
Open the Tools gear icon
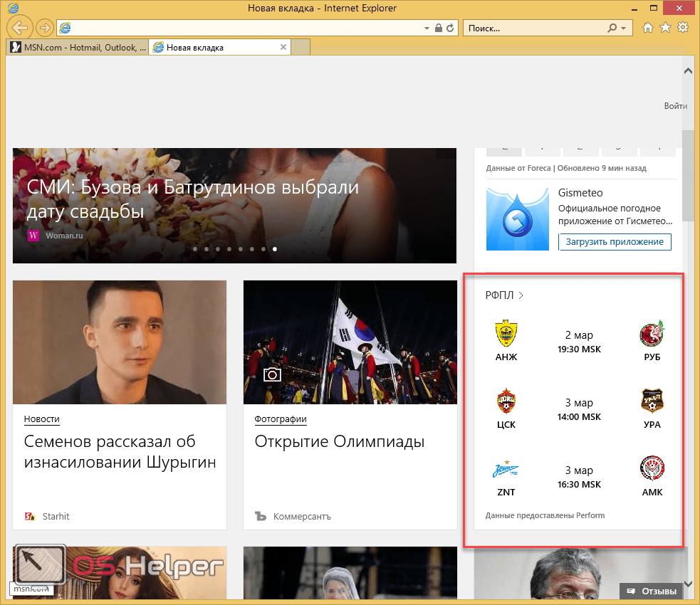(683, 28)
